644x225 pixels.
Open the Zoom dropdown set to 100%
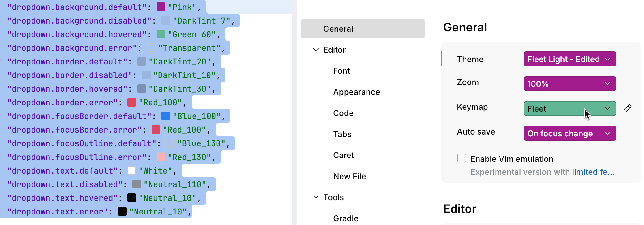pos(569,84)
